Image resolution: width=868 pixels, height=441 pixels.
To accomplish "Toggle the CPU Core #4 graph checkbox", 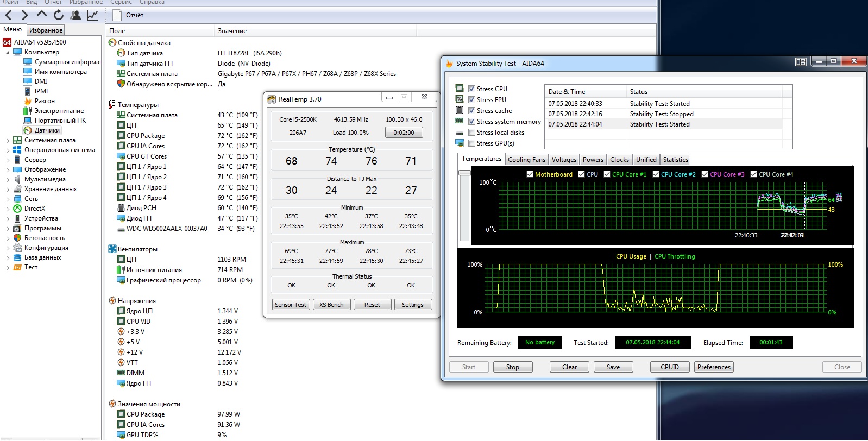I will point(753,174).
